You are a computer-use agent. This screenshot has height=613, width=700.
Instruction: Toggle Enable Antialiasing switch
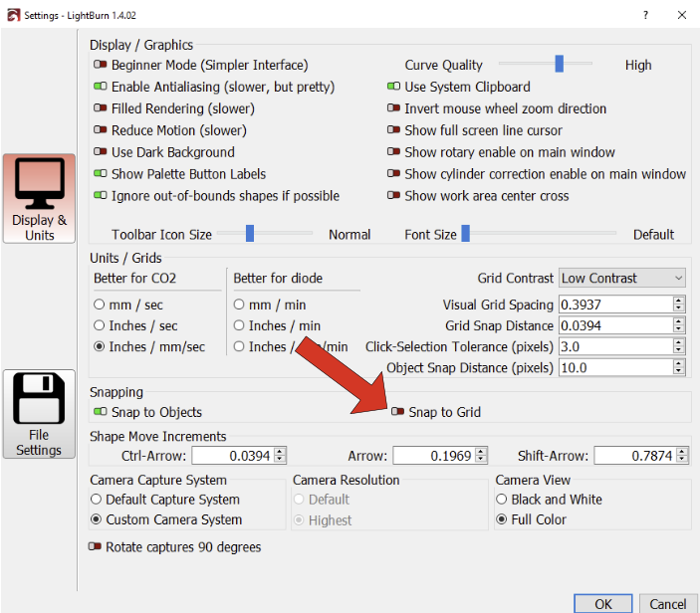pyautogui.click(x=100, y=87)
